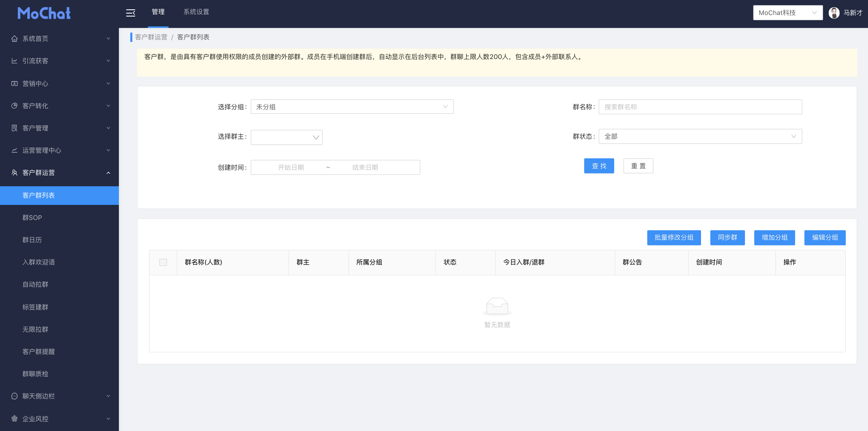Click the 营销中心 sidebar icon
The height and width of the screenshot is (431, 868).
14,83
